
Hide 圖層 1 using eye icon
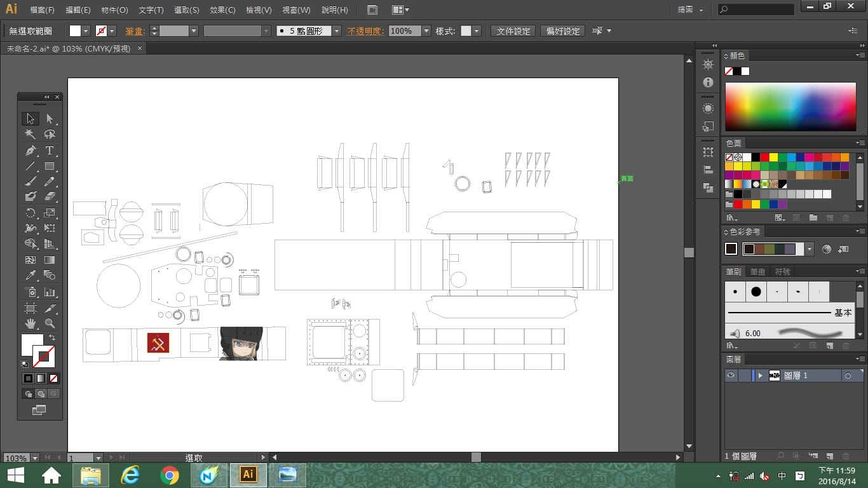click(x=731, y=376)
